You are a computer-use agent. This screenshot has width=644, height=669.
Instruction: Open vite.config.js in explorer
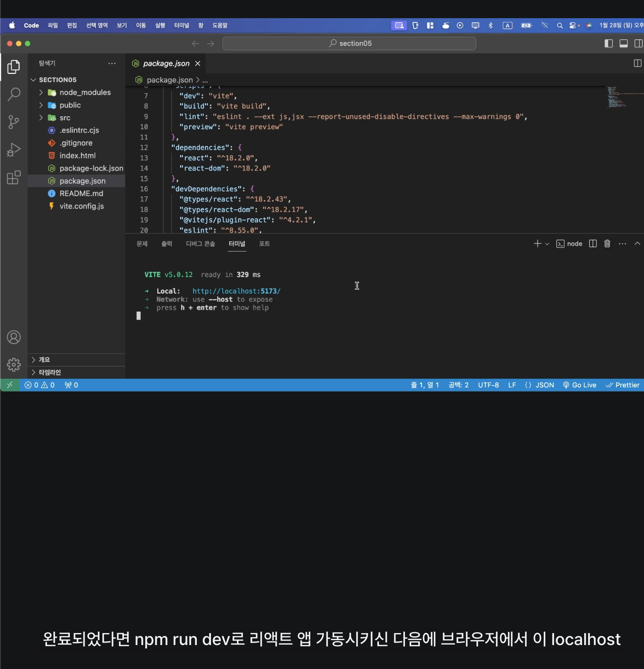(x=76, y=206)
